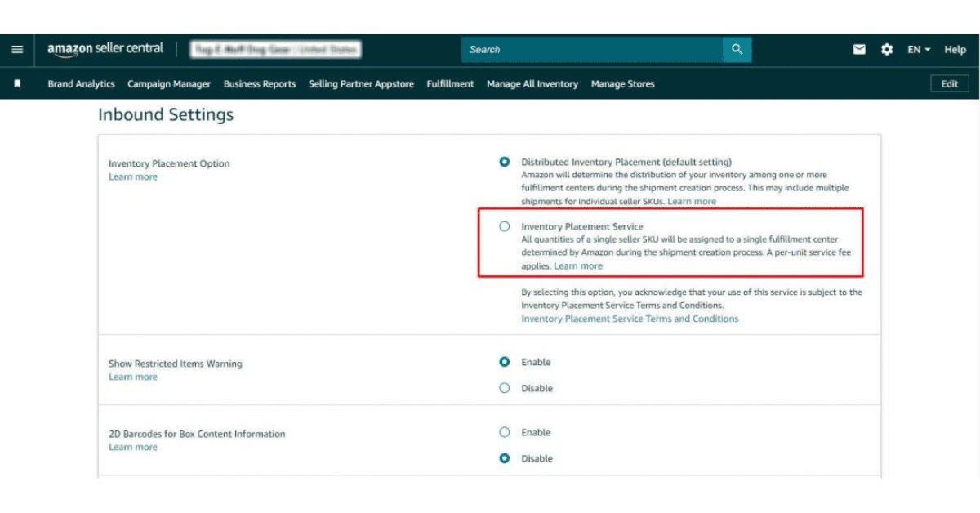Open the Fulfillment menu item
The width and height of the screenshot is (980, 513).
click(x=450, y=84)
